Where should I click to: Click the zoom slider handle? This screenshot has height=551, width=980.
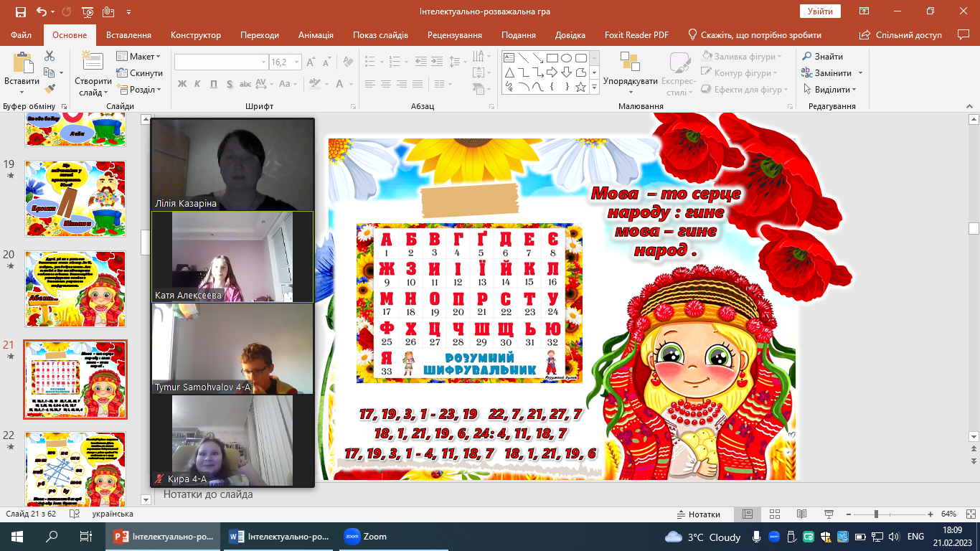click(x=876, y=514)
